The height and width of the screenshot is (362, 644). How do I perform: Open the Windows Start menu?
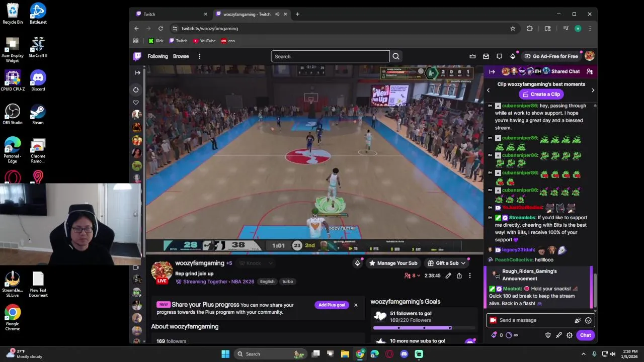[225, 354]
